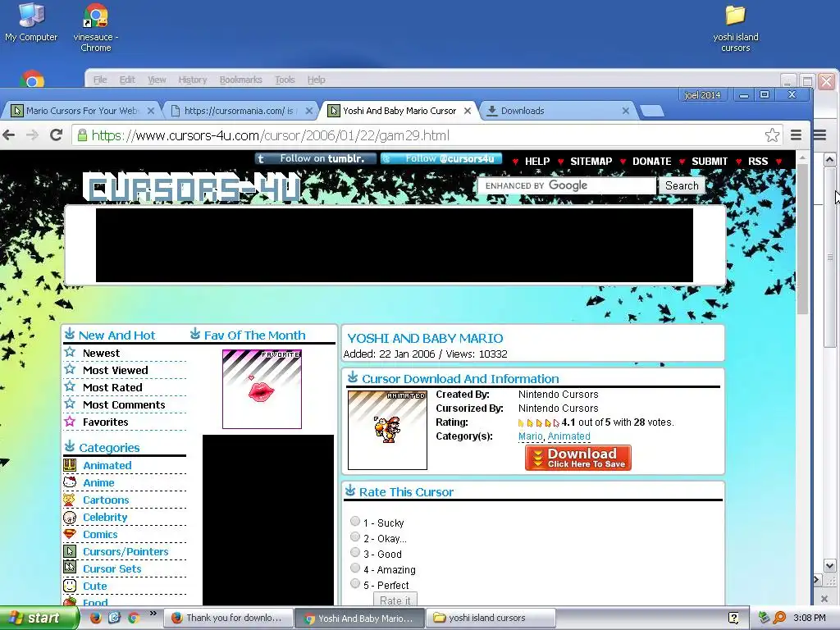
Task: Click page scrollbar down arrow
Action: pyautogui.click(x=829, y=565)
